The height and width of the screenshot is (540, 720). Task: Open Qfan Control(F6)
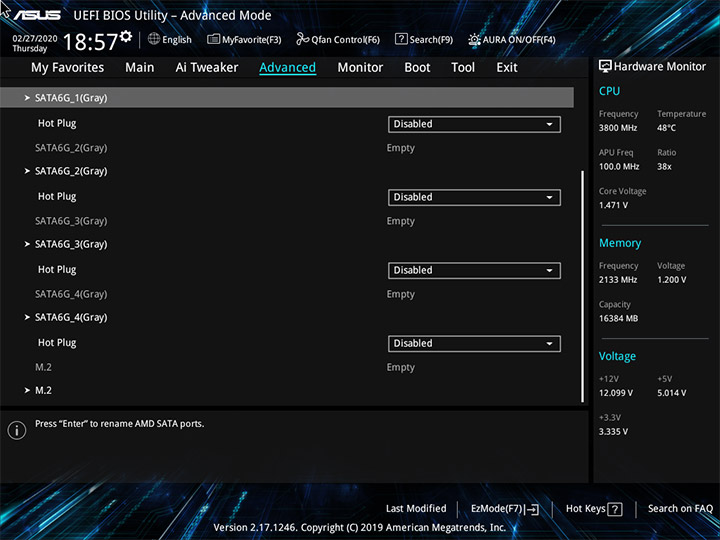point(338,39)
